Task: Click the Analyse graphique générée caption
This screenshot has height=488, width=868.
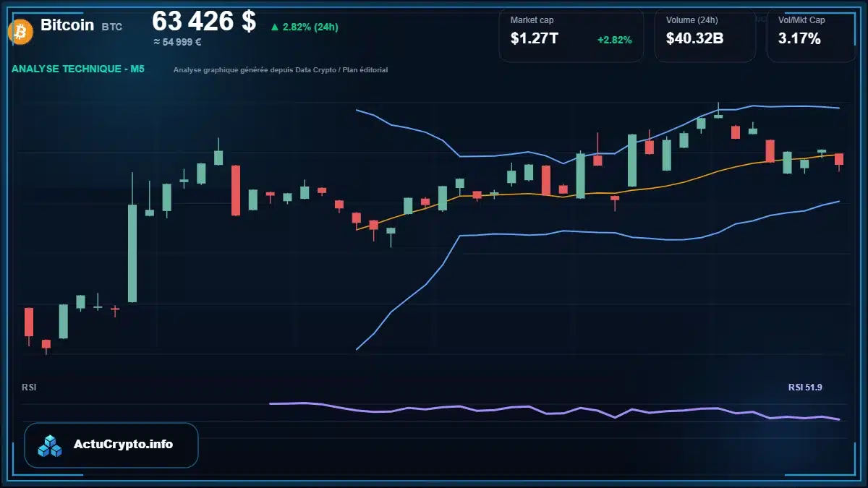Action: [281, 70]
